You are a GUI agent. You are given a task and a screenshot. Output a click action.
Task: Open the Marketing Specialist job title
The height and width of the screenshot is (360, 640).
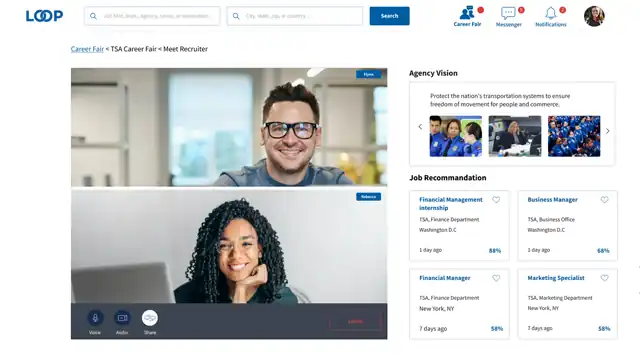click(x=556, y=278)
